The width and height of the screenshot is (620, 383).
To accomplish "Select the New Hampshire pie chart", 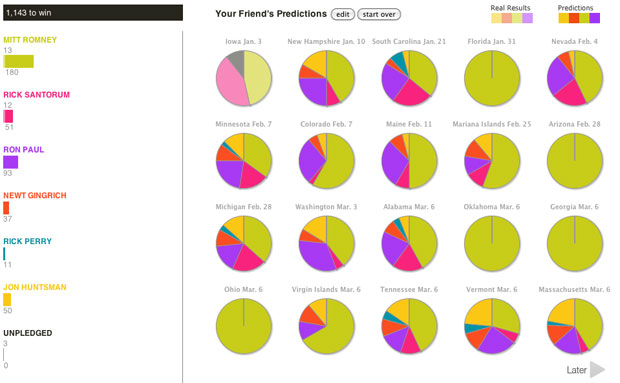I will tap(327, 78).
